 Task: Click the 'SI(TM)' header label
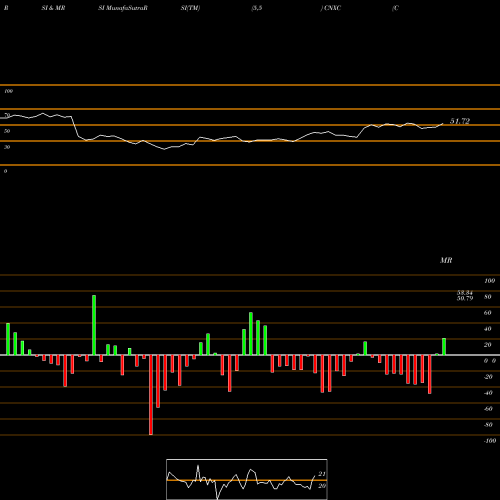190,8
